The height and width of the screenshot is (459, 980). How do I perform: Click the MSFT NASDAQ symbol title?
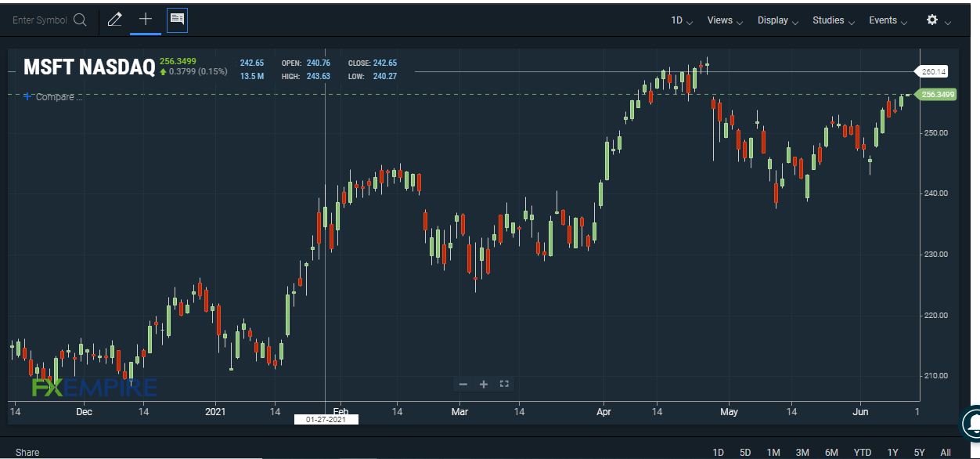pyautogui.click(x=89, y=67)
